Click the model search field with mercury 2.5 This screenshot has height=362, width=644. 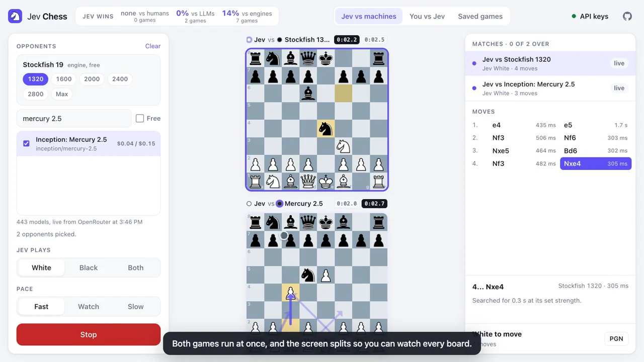point(74,119)
